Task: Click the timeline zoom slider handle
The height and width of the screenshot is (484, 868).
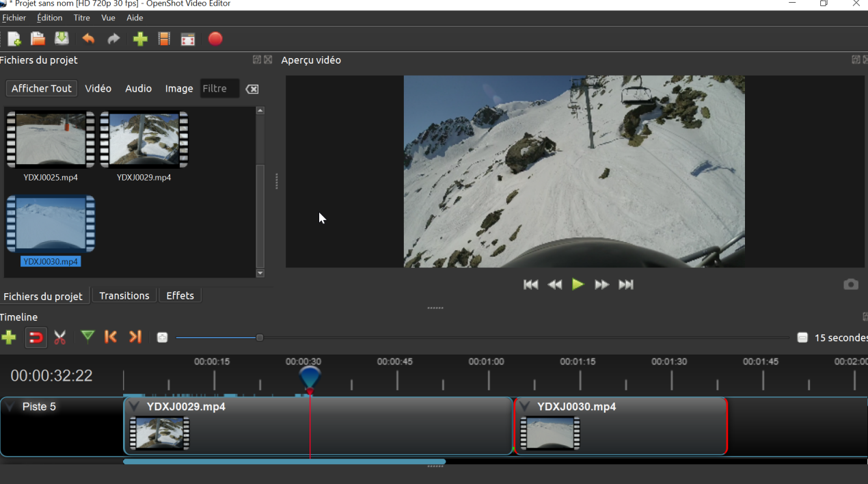Action: [x=260, y=338]
